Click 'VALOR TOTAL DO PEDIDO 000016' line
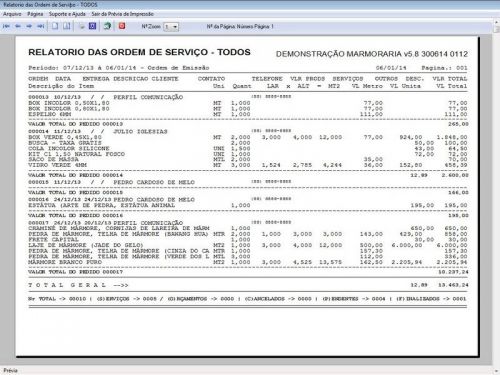Viewport: 500px width, 375px height. click(248, 215)
